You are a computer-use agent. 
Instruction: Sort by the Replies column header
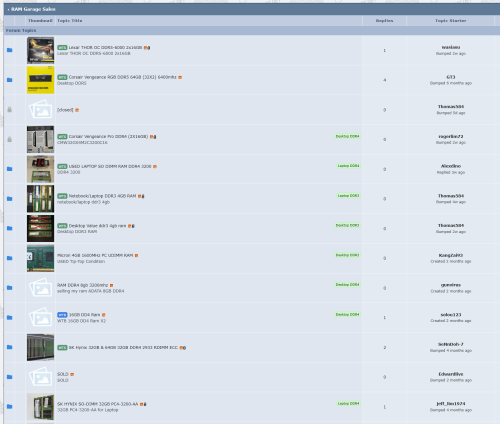pyautogui.click(x=384, y=21)
